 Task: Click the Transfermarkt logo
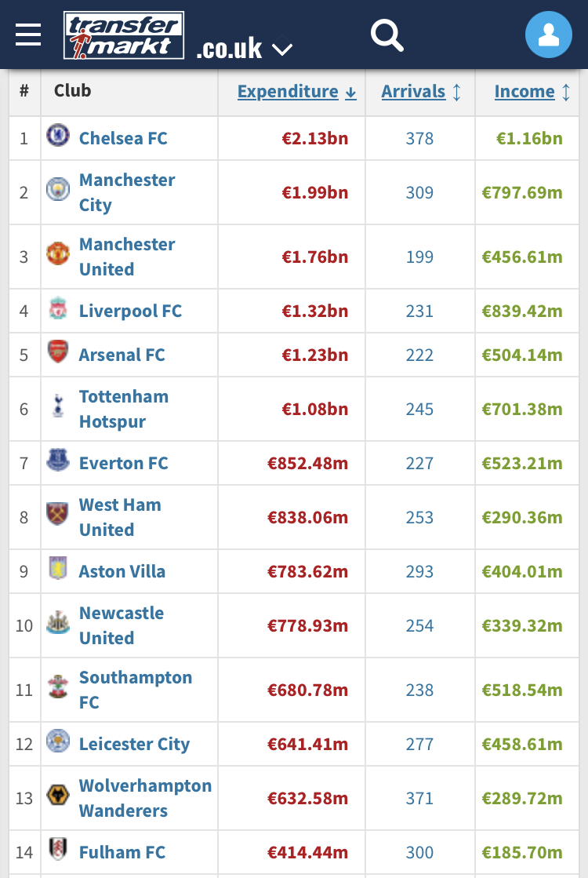click(124, 35)
